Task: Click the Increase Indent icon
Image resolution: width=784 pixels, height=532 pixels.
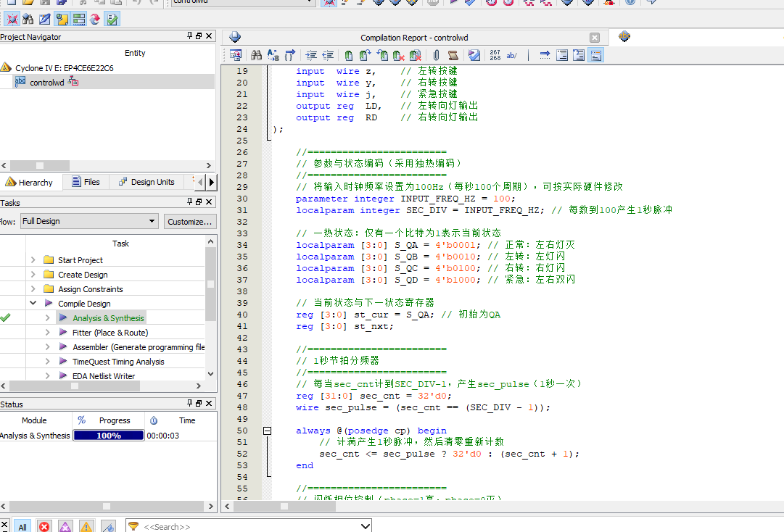Action: 311,55
